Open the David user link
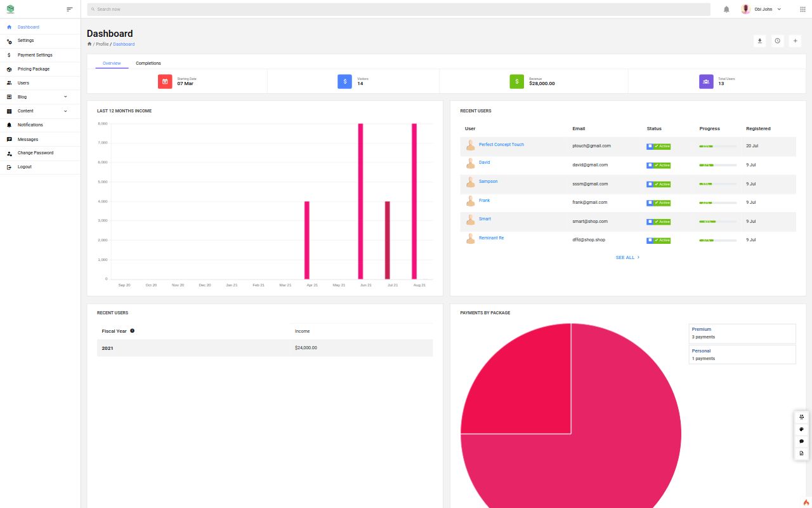 [484, 162]
